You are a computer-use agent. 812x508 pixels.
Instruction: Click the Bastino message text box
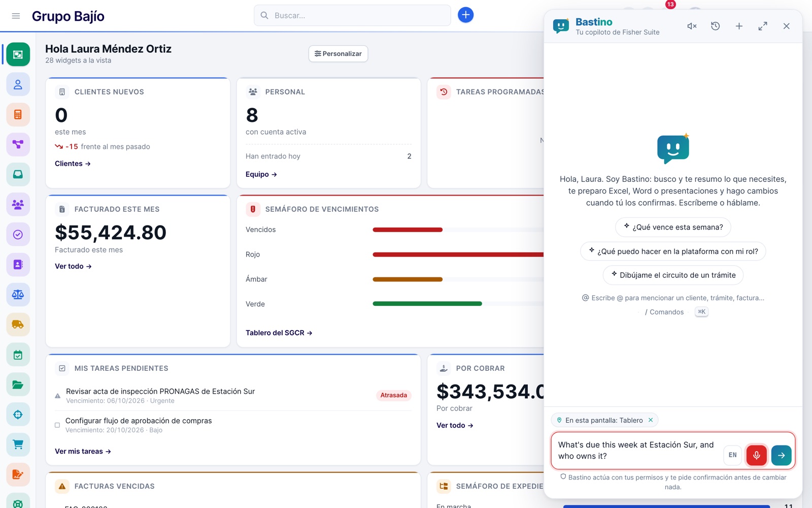(637, 451)
